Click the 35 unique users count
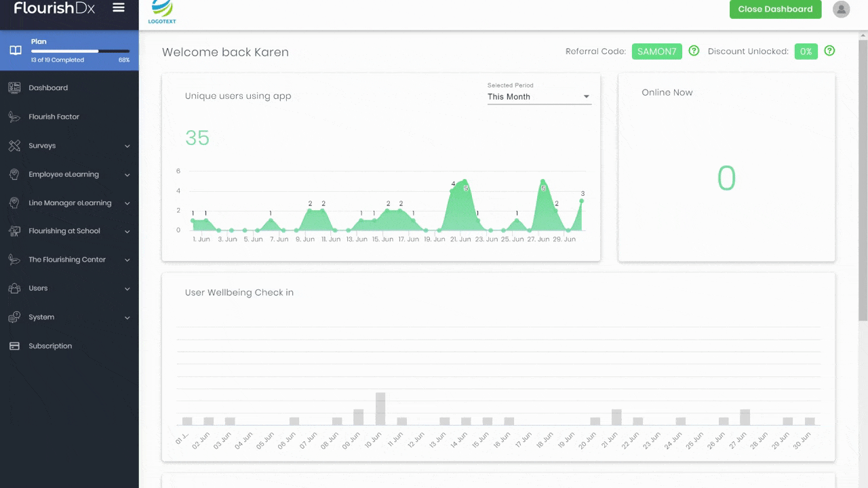The image size is (868, 488). click(x=197, y=138)
